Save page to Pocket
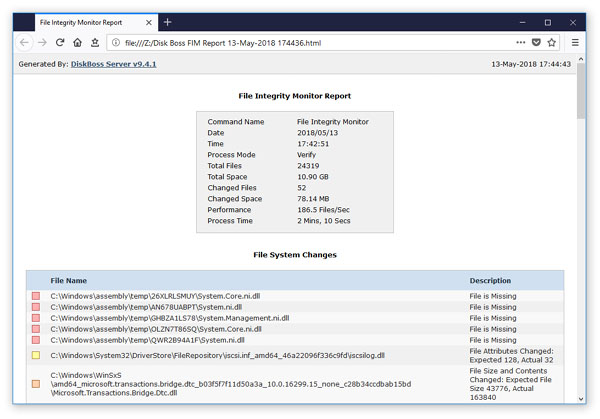Screen dimensions: 600x419 tap(536, 42)
